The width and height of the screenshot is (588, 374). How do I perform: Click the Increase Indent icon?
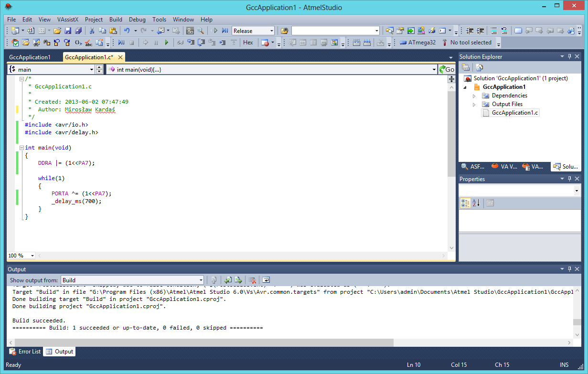tap(480, 31)
